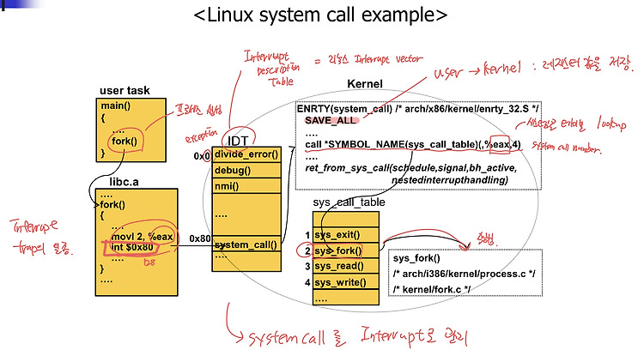Select "/* arch/i386/kernel/process.c */" comment
The width and height of the screenshot is (644, 362).
tap(464, 274)
